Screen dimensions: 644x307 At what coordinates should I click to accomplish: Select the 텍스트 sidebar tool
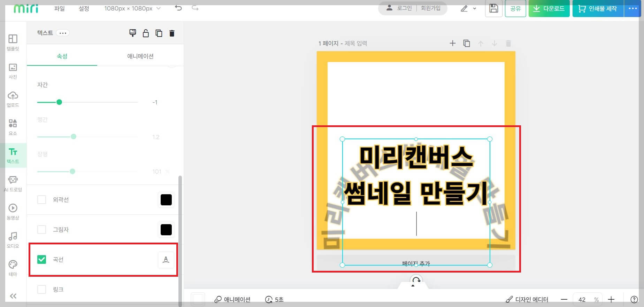click(x=13, y=155)
